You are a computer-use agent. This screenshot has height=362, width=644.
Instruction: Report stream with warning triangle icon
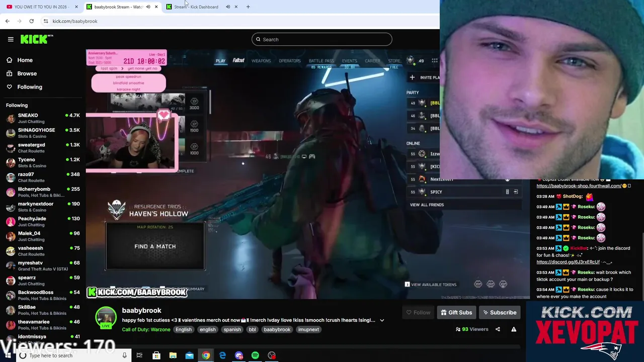click(514, 329)
